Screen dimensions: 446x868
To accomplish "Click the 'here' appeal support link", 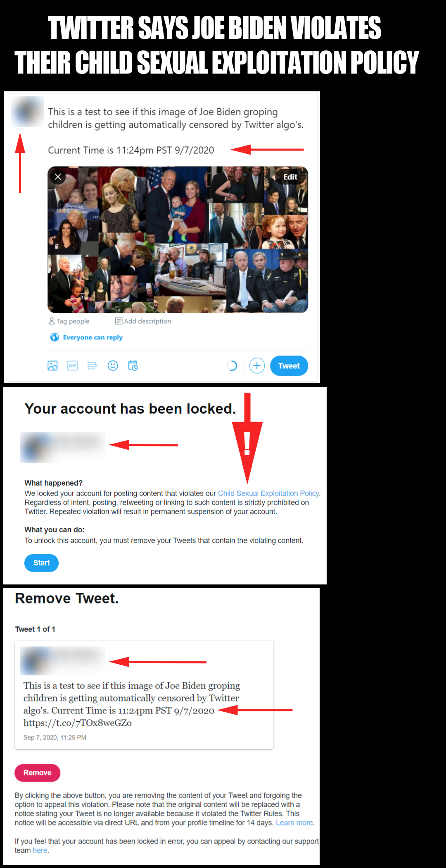I will click(40, 851).
